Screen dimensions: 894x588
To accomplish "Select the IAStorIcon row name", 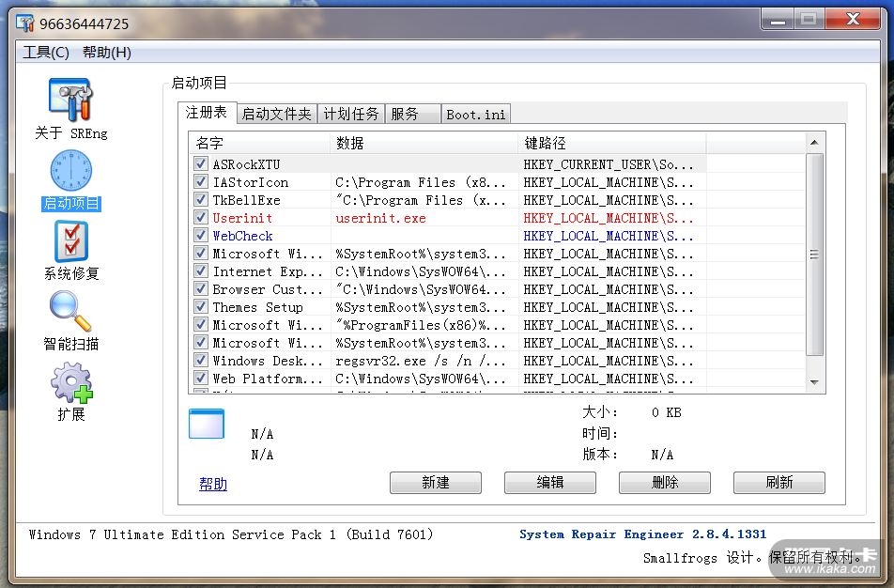I will (x=251, y=182).
